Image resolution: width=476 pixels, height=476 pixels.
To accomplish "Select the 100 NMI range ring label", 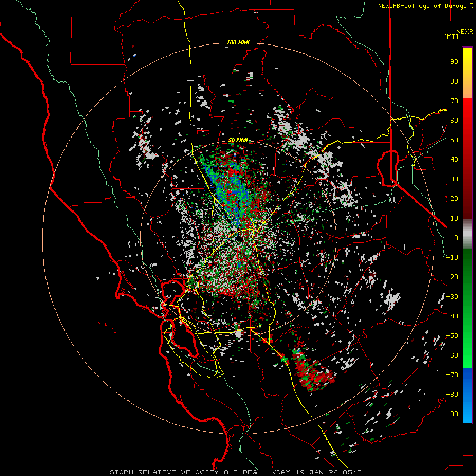I will coord(238,42).
